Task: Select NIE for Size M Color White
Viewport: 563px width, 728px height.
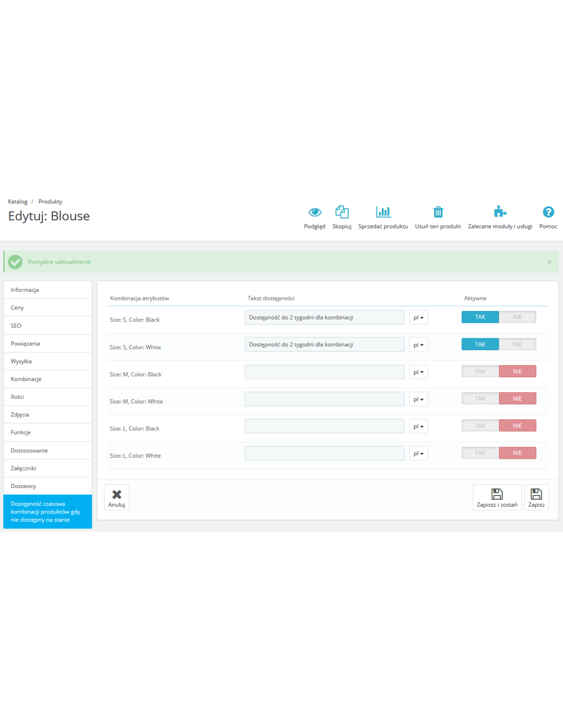Action: [x=517, y=399]
